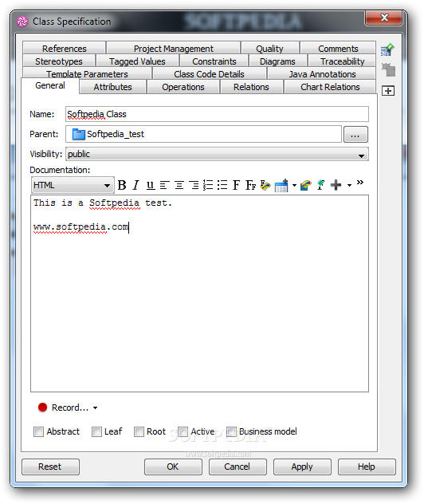Switch to the Project Management tab
This screenshot has width=424, height=504.
[174, 48]
